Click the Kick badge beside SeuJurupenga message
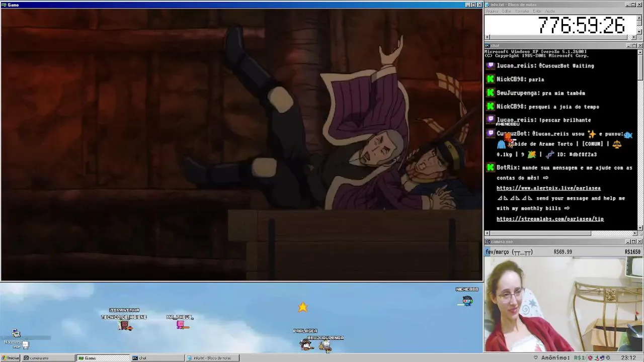644x362 pixels. click(x=491, y=93)
